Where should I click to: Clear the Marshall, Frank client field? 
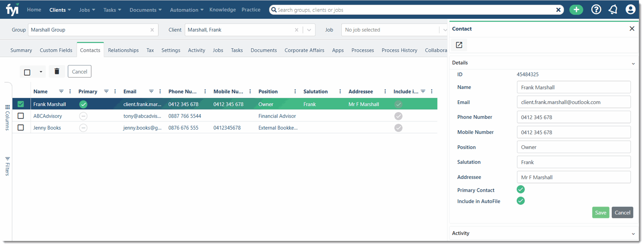[297, 30]
